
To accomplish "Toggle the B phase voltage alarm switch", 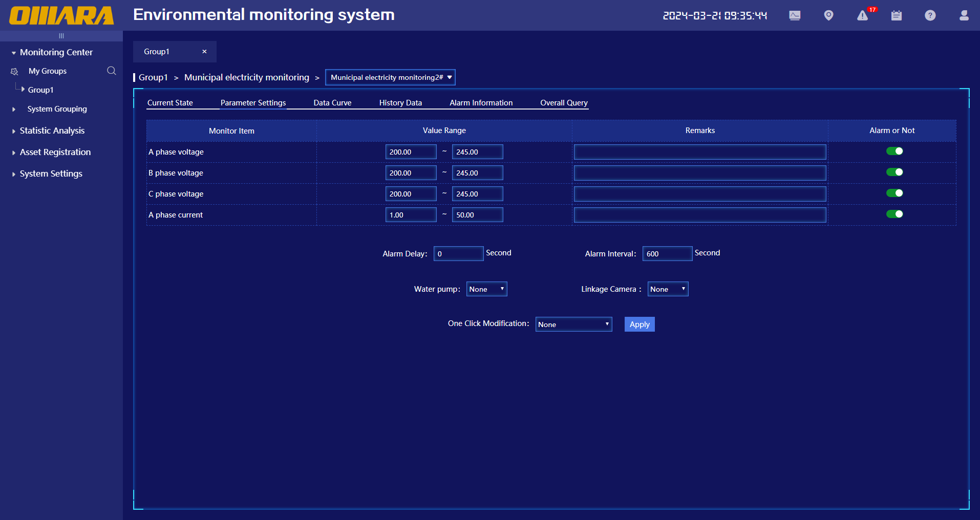I will click(894, 172).
